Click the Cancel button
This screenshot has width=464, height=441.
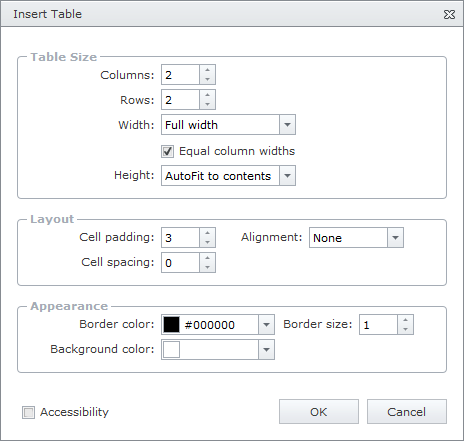(407, 412)
